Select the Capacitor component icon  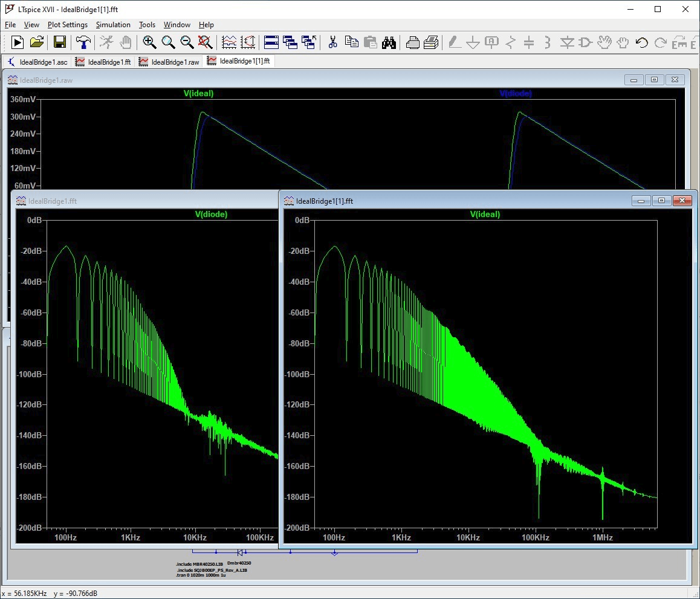click(x=528, y=42)
